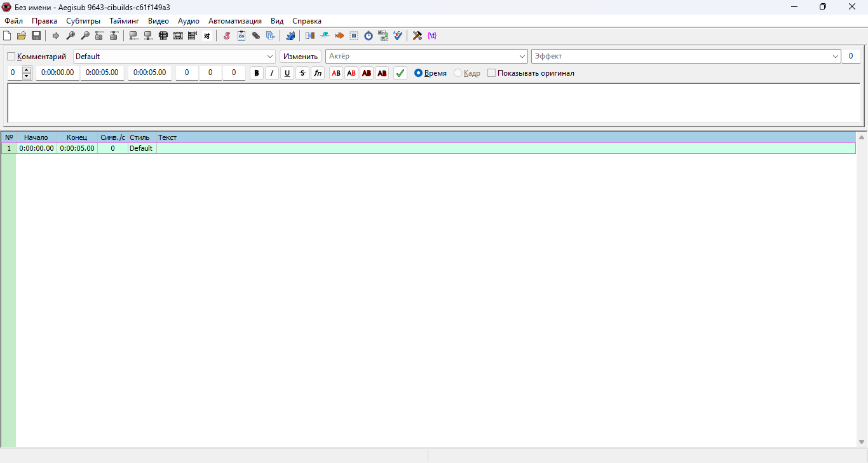Click the Изменить button
This screenshot has height=463, width=868.
[x=301, y=57]
